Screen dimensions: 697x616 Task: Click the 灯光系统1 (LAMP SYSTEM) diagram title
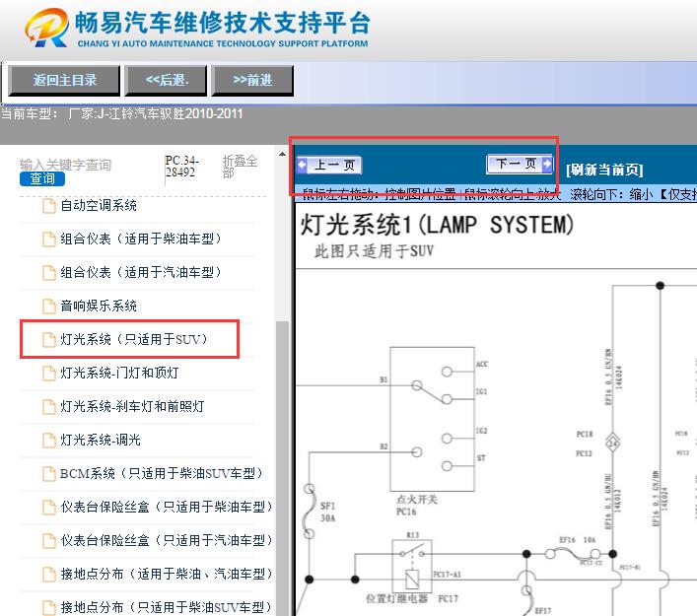pyautogui.click(x=437, y=225)
